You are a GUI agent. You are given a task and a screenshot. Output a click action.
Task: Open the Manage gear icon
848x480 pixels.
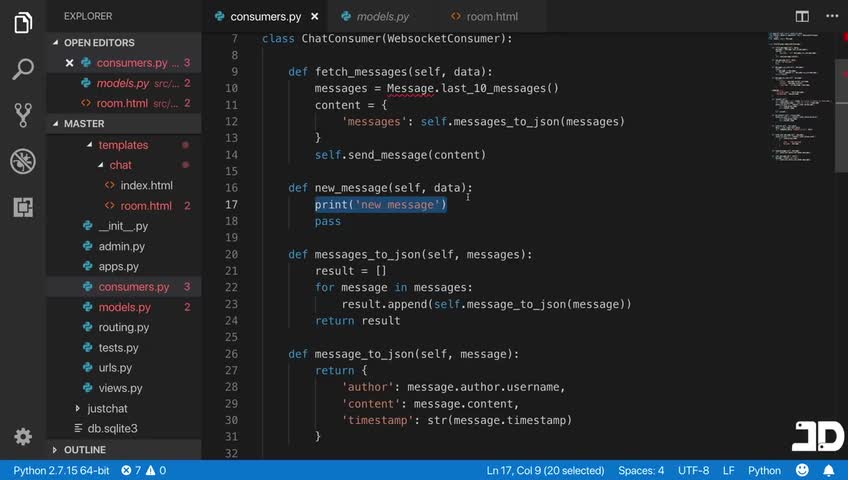click(x=23, y=436)
